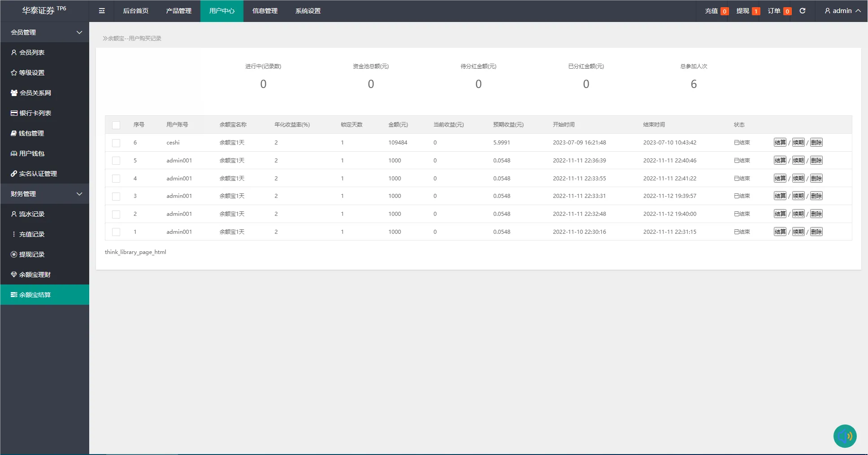Check the checkbox for row number 5
868x455 pixels.
pos(116,161)
